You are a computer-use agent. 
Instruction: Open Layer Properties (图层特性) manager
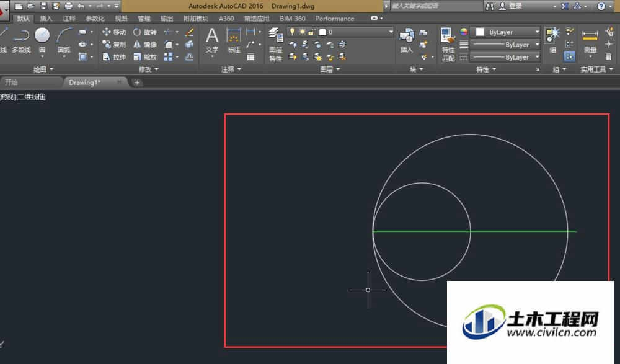[x=276, y=44]
